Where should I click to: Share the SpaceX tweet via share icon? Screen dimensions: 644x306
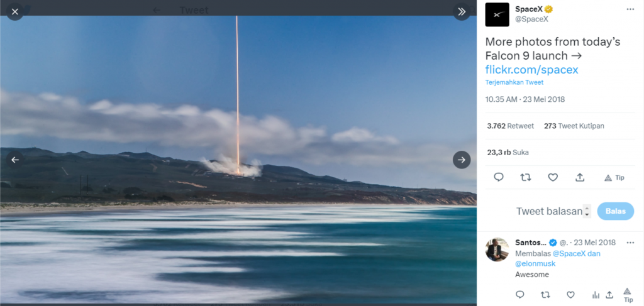579,177
